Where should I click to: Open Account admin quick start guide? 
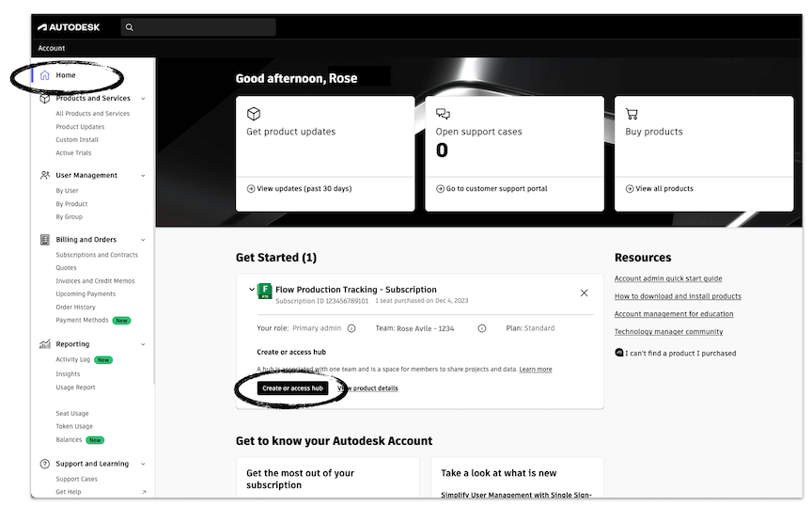668,278
